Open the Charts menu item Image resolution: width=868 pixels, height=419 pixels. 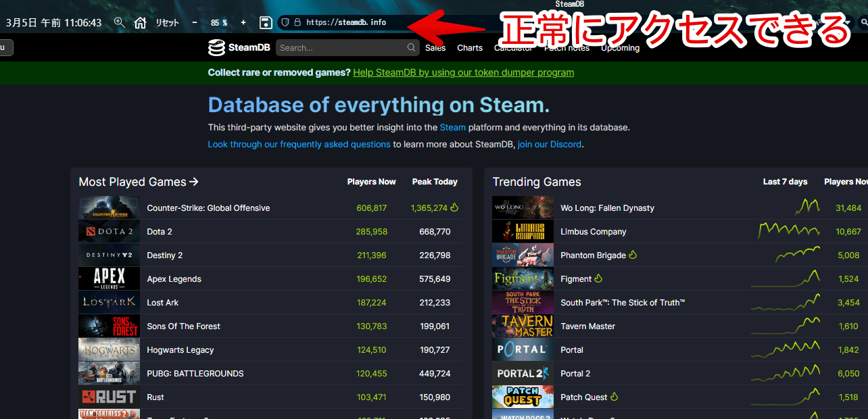pyautogui.click(x=470, y=48)
